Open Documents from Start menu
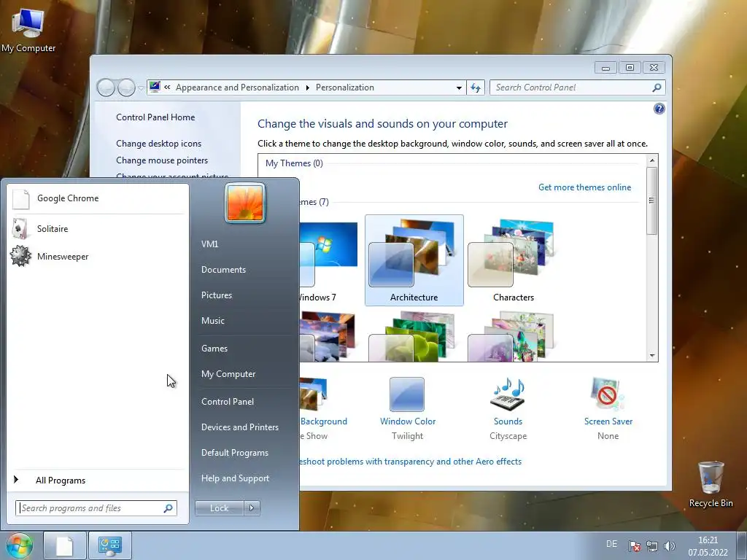 [223, 270]
